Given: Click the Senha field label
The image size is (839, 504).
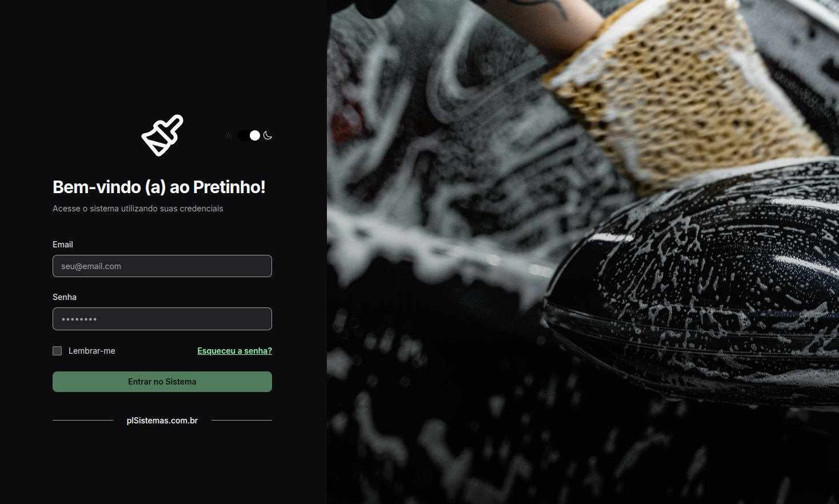Looking at the screenshot, I should 65,297.
